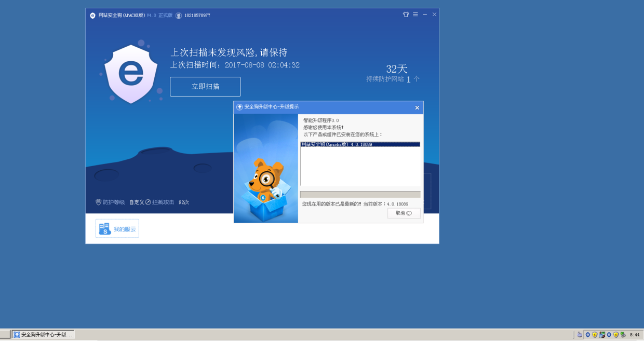644x341 pixels.
Task: Click the 安全狗升级中心-升级提示 dialog title text
Action: (x=272, y=107)
